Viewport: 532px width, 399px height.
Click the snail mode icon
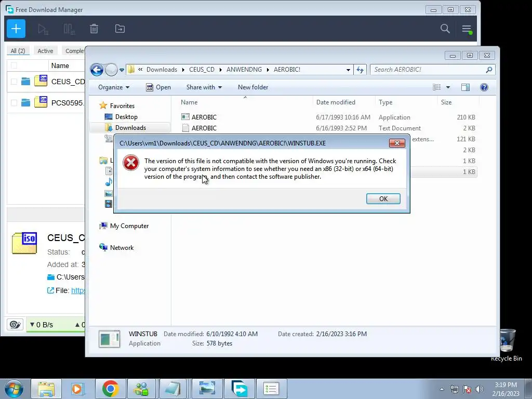15,325
